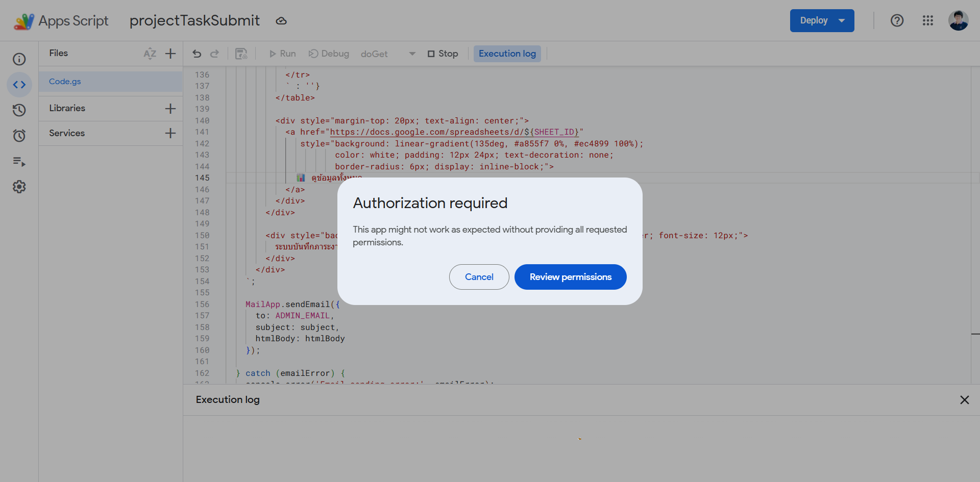Click the spreadsheet URL on line 141
This screenshot has width=980, height=482.
[454, 132]
